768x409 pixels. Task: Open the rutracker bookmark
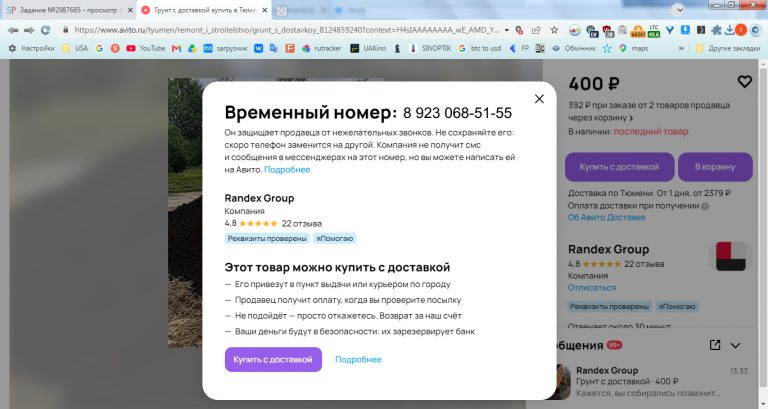321,48
